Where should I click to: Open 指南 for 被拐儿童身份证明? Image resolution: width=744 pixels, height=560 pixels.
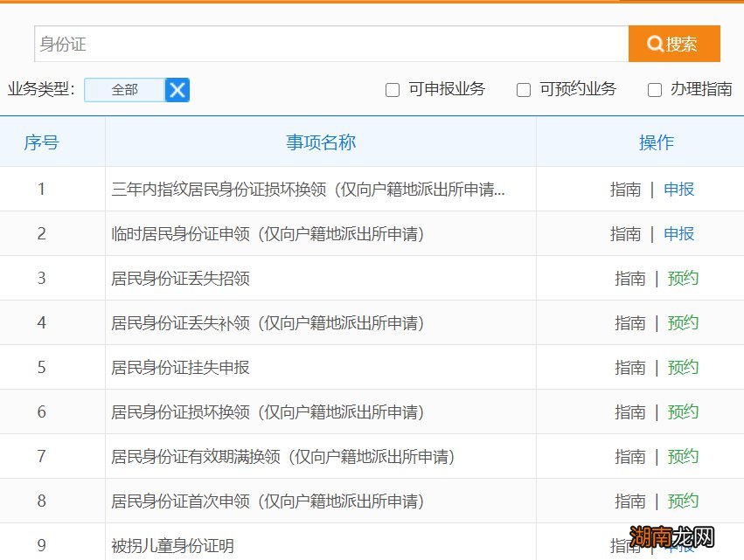click(x=626, y=543)
